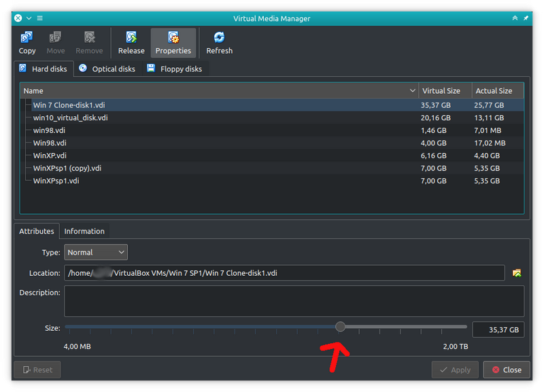Select WinXPsp1 (copy).vdi disk entry
The height and width of the screenshot is (392, 544).
[x=67, y=168]
